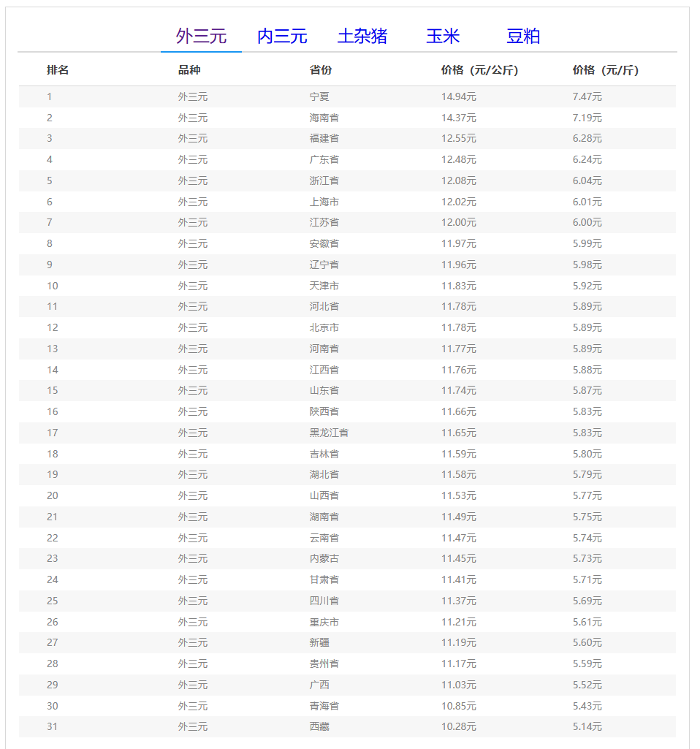Select the 土杂猪 tab

coord(362,36)
